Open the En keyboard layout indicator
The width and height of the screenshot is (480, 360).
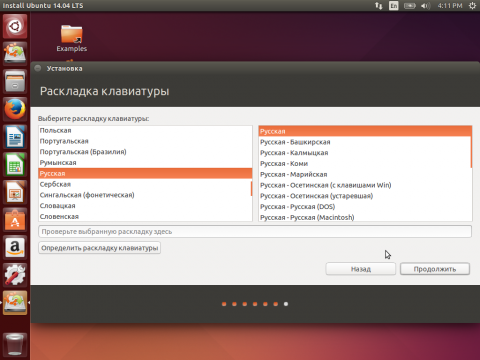[x=394, y=6]
